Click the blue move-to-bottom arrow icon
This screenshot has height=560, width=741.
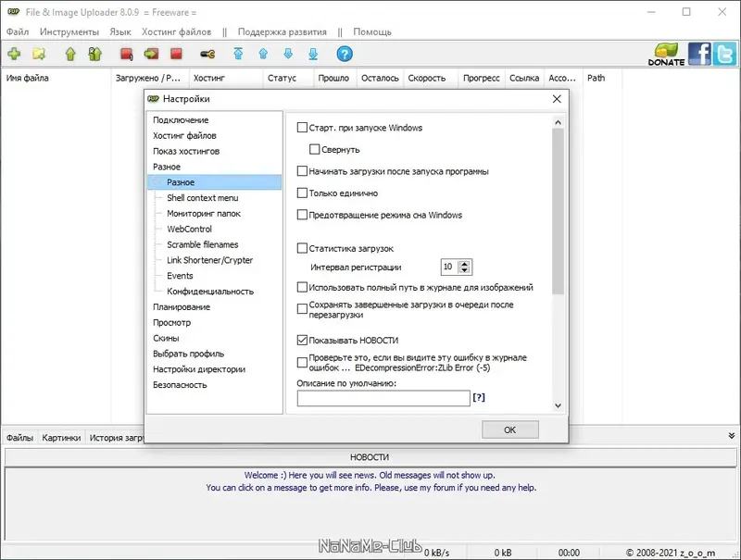[x=313, y=54]
